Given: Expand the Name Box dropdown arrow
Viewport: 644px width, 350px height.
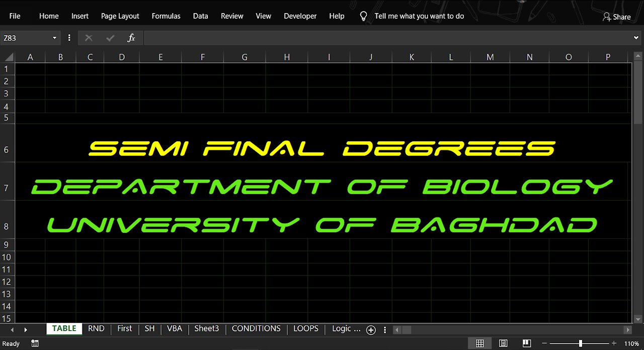Looking at the screenshot, I should 54,38.
